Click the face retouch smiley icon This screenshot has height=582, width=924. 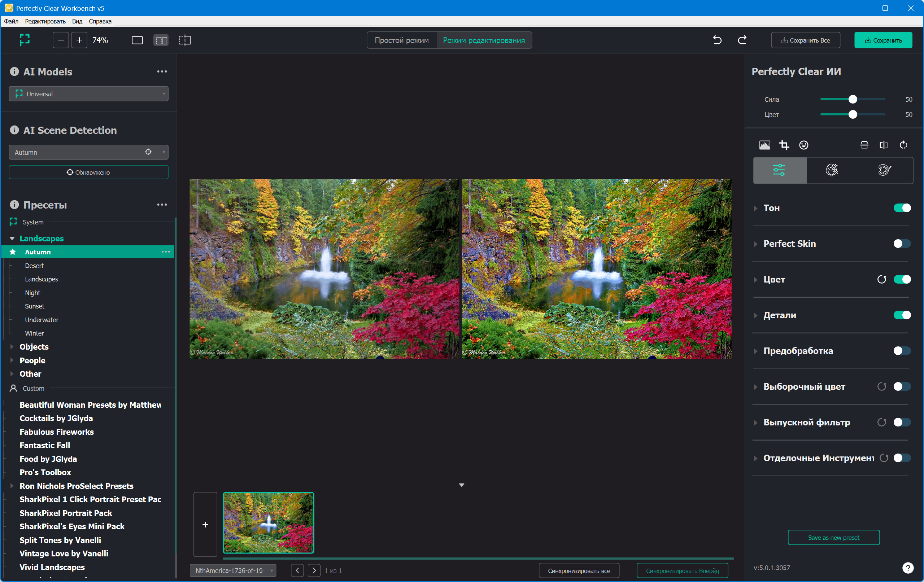coord(803,145)
